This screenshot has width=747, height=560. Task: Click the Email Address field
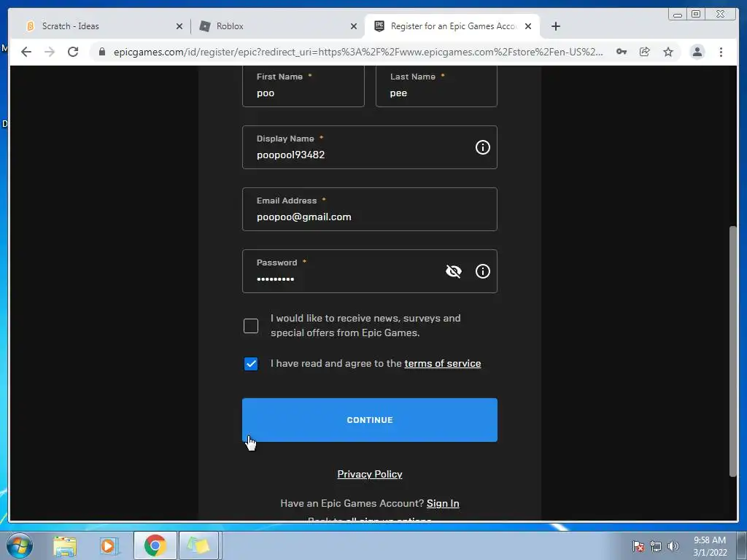[370, 209]
